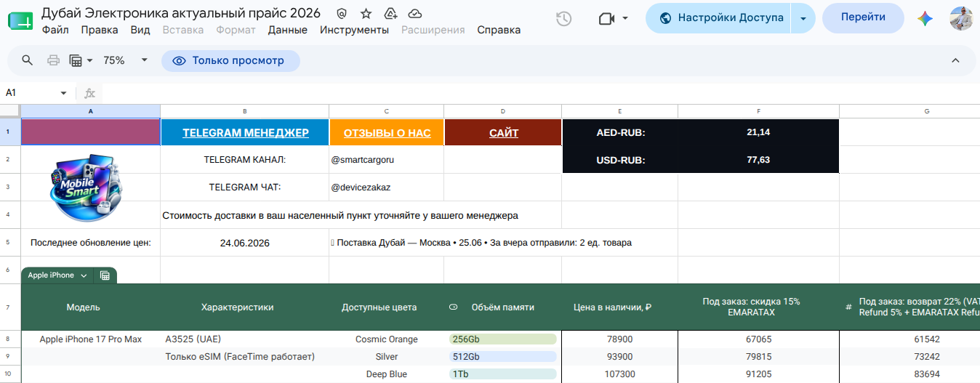Open the Gemini sparkle icon
Viewport: 980px width, 383px height.
click(x=925, y=19)
